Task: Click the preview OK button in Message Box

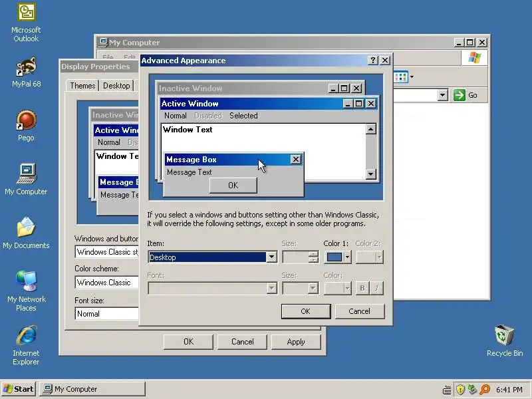Action: [233, 186]
